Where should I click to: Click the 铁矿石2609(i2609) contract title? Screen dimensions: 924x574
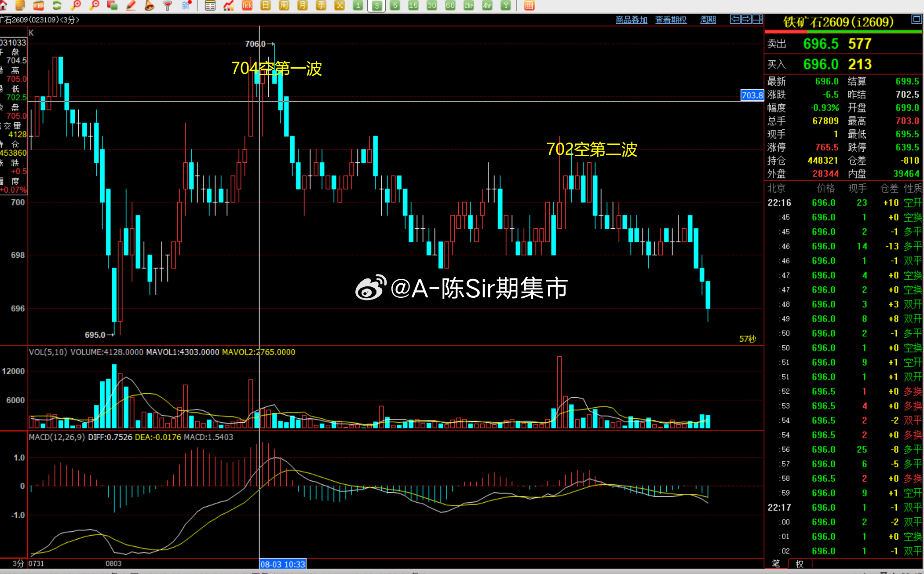click(838, 22)
